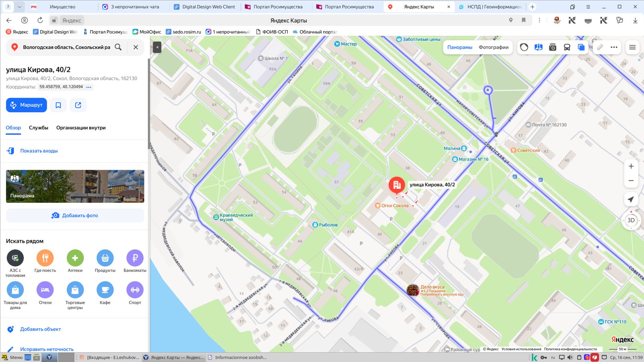This screenshot has width=644, height=362.
Task: Bookmark the address with the save icon
Action: (58, 105)
